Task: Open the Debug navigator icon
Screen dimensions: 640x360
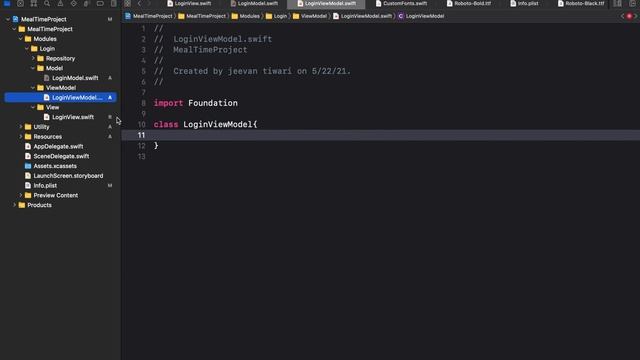Action: 87,3
